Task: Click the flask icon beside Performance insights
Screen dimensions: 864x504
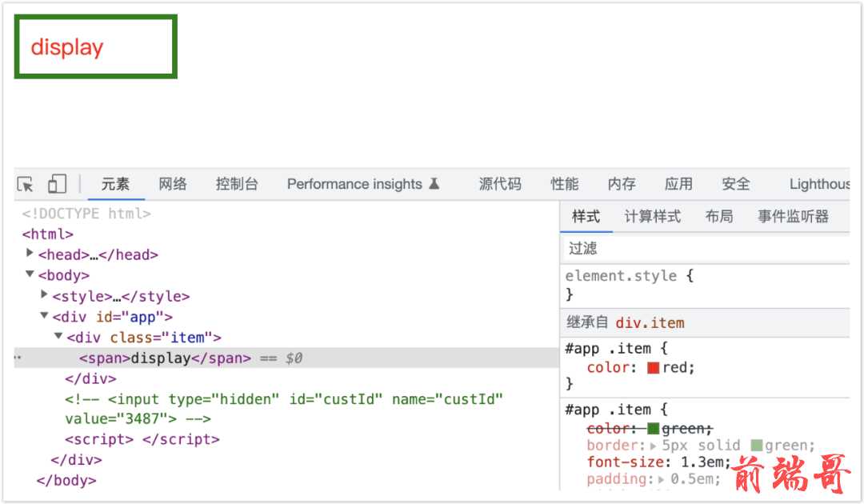Action: coord(434,183)
